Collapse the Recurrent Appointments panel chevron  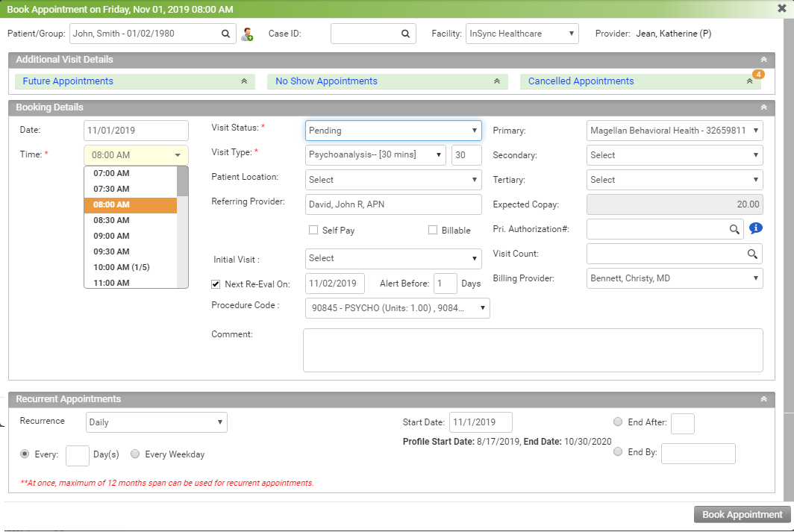coord(763,399)
